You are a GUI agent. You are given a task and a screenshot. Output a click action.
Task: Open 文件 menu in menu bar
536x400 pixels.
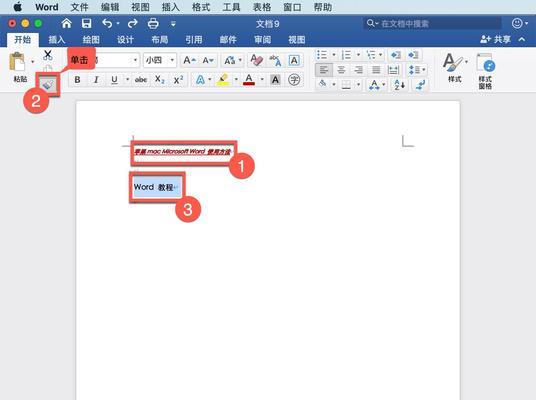[x=79, y=7]
